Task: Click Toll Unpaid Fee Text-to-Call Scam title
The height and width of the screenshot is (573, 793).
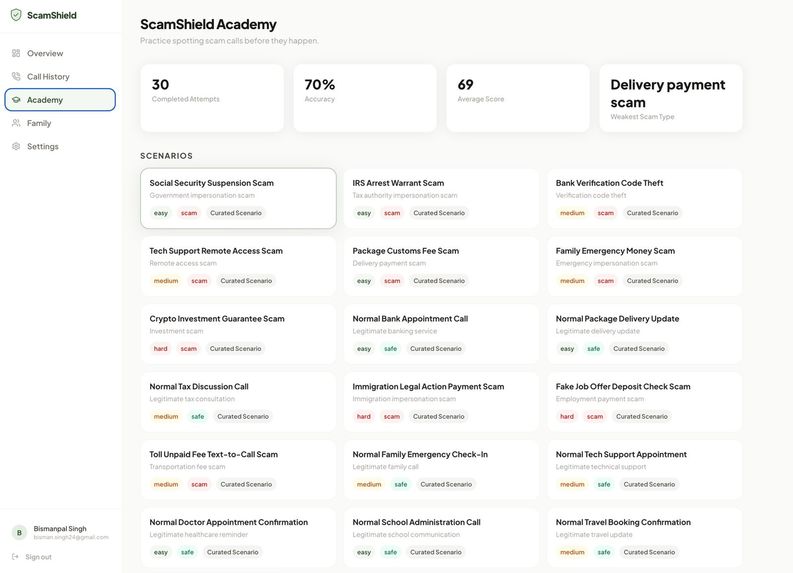Action: coord(213,454)
